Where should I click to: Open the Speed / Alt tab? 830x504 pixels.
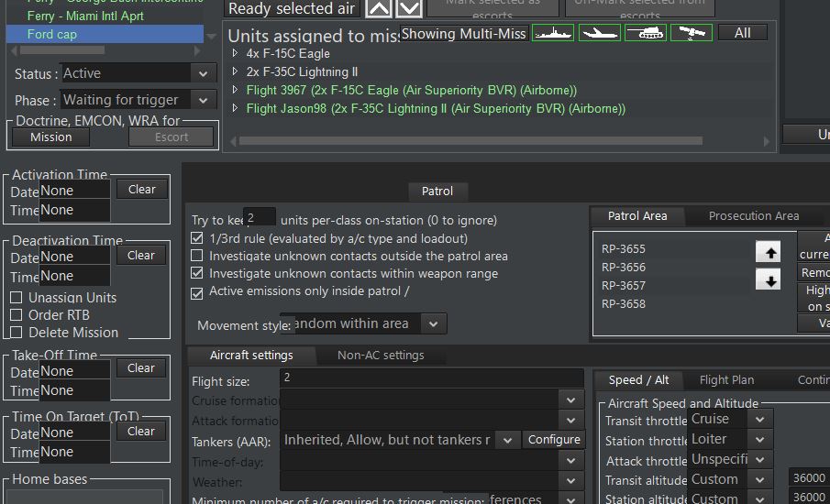pyautogui.click(x=638, y=379)
